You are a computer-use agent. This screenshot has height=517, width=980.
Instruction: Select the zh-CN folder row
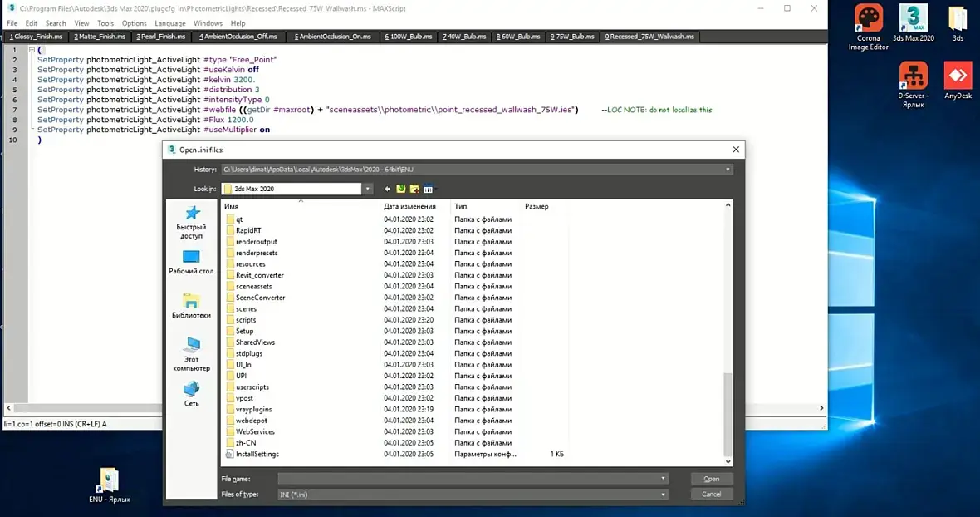coord(396,443)
